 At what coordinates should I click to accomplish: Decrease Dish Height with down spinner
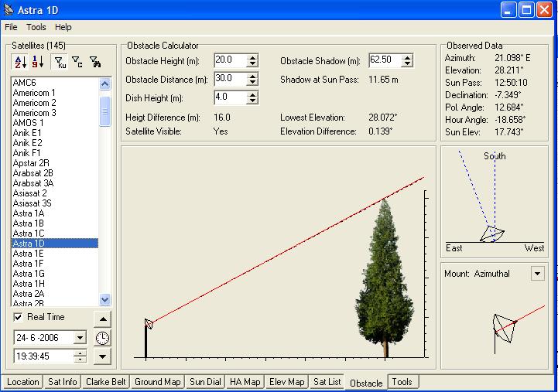[252, 101]
